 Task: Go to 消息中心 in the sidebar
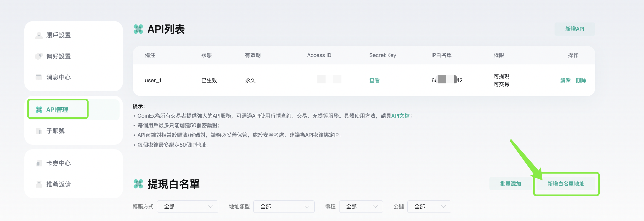(x=59, y=77)
